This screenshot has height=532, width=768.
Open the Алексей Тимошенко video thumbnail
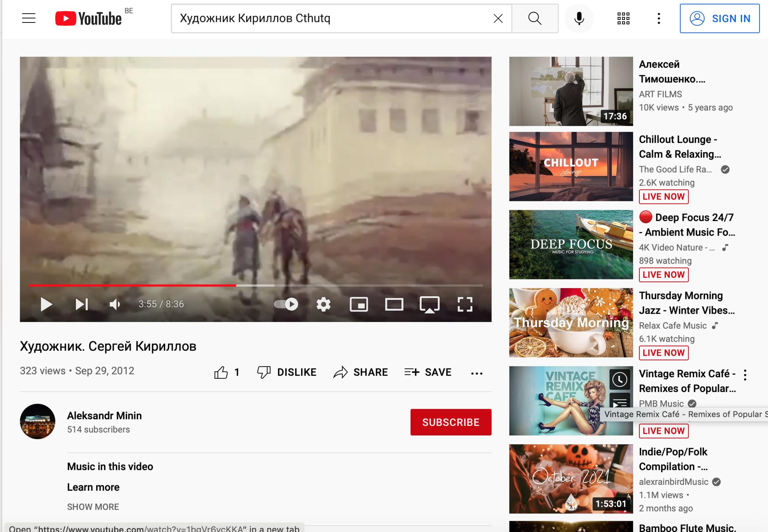[571, 91]
